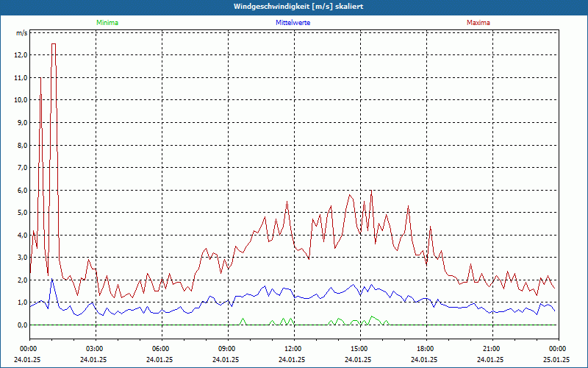Select the green 'Minima' legend label
The height and width of the screenshot is (368, 588).
point(107,23)
